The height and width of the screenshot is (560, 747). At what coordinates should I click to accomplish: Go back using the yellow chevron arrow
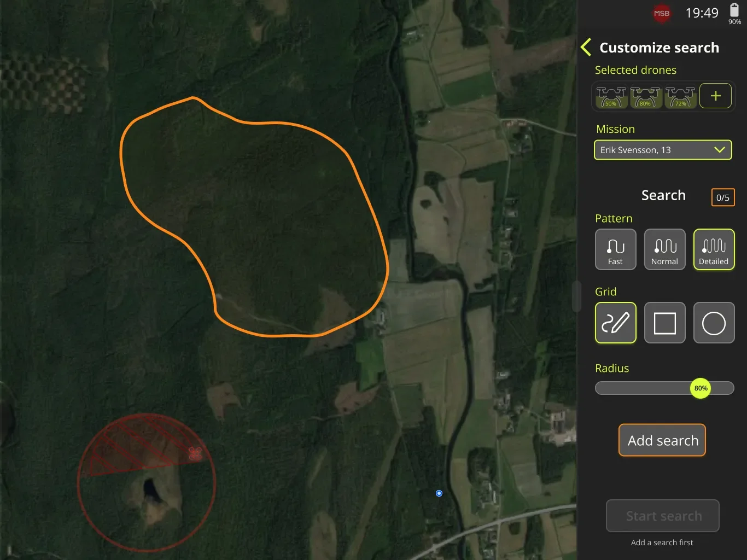click(586, 48)
